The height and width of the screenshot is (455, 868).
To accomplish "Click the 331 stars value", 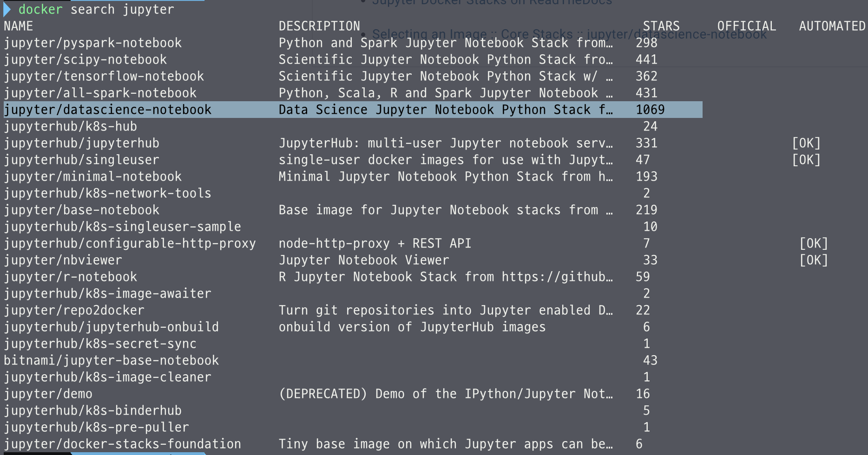I will (x=646, y=143).
